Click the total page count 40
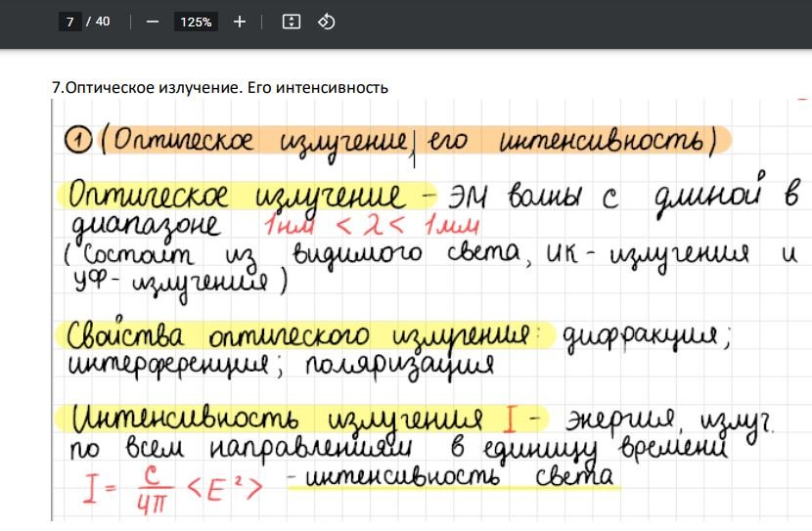 tap(103, 22)
